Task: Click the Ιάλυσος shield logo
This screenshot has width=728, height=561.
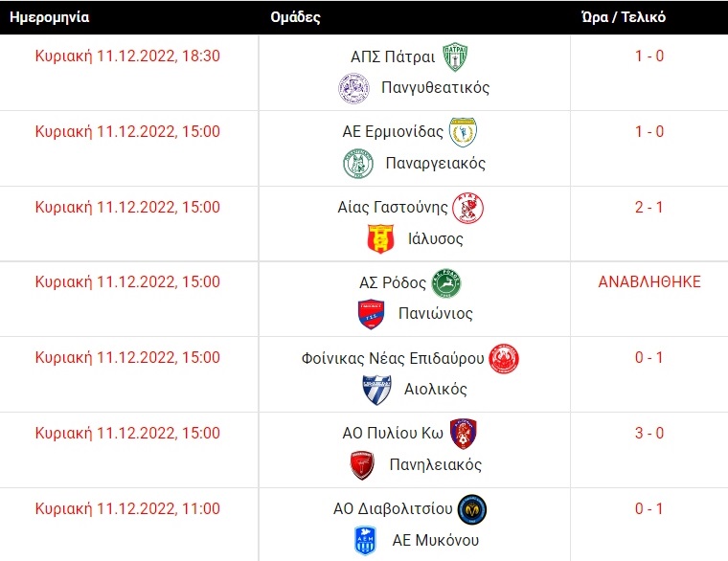Action: click(x=381, y=239)
